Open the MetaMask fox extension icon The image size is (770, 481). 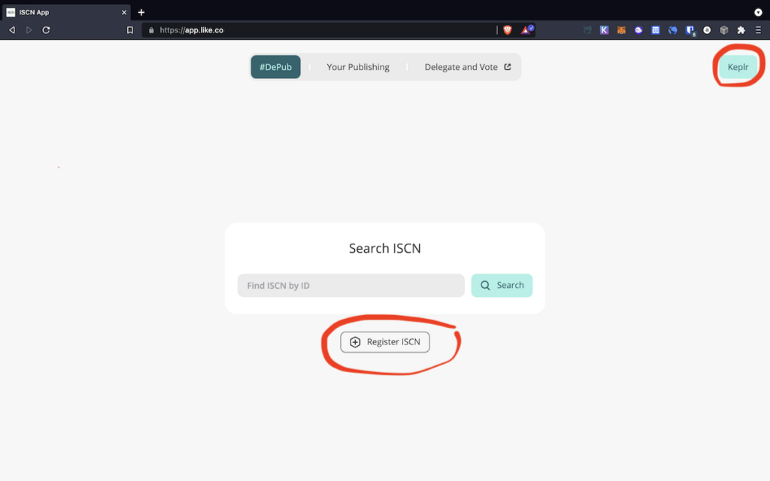tap(621, 30)
